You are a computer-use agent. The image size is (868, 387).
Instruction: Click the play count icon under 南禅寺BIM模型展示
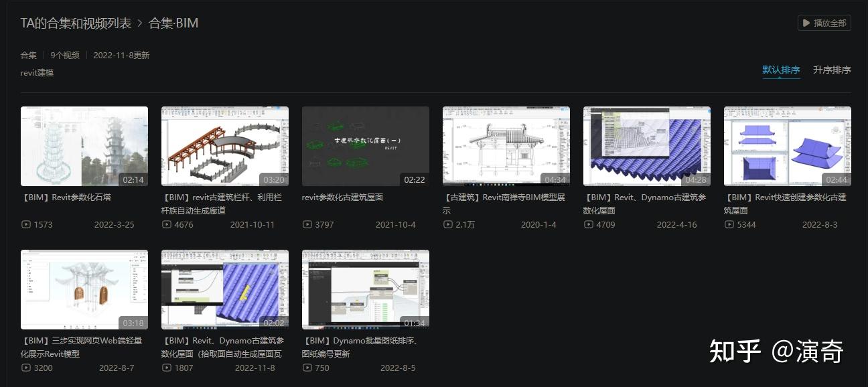447,224
